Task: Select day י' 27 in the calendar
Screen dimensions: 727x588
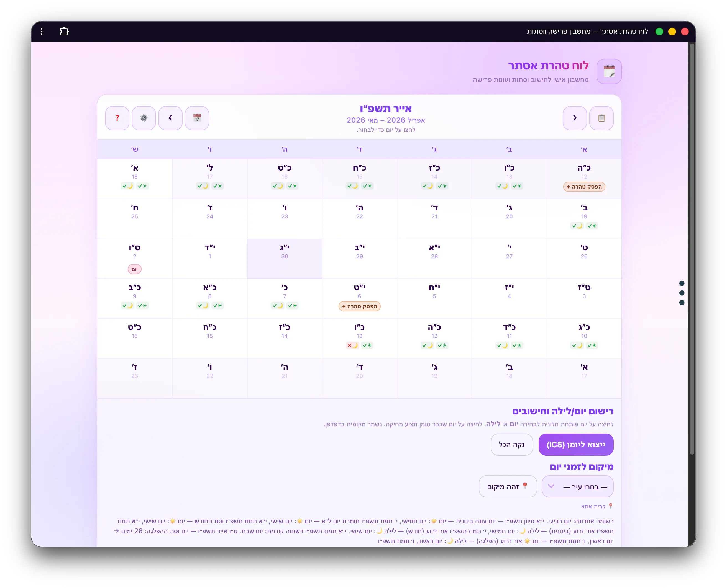Action: pyautogui.click(x=509, y=259)
